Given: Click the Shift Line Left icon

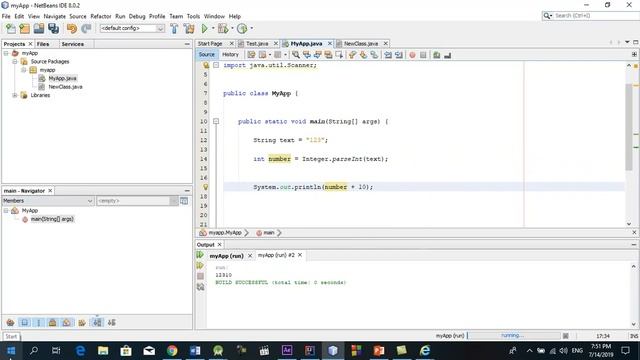Looking at the screenshot, I should click(x=388, y=55).
